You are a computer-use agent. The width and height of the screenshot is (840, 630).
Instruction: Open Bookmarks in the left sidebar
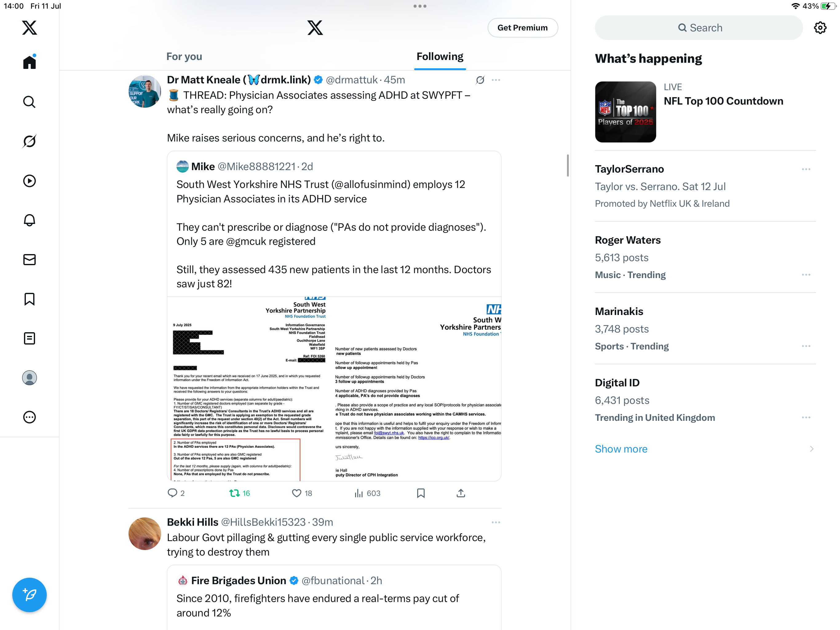point(29,299)
